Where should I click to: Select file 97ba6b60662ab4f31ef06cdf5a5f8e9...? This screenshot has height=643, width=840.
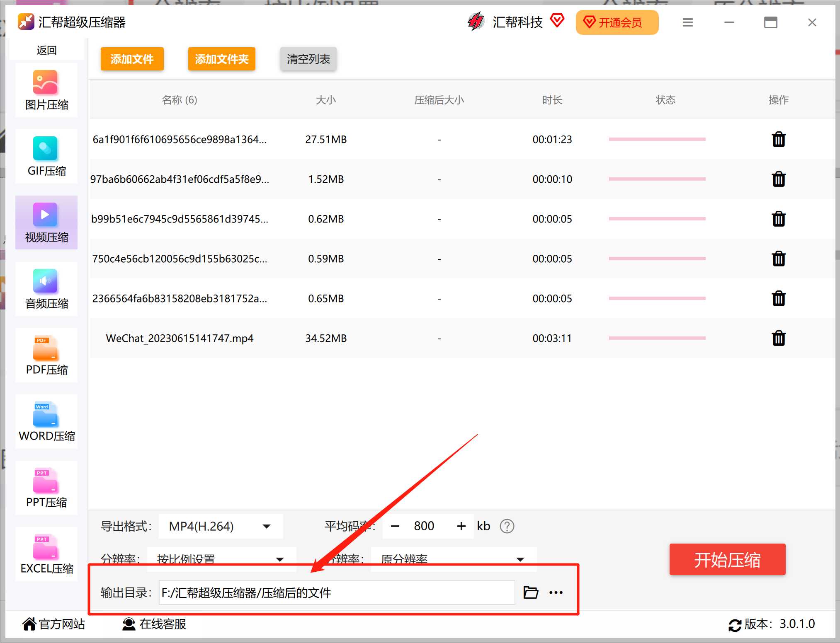coord(180,179)
